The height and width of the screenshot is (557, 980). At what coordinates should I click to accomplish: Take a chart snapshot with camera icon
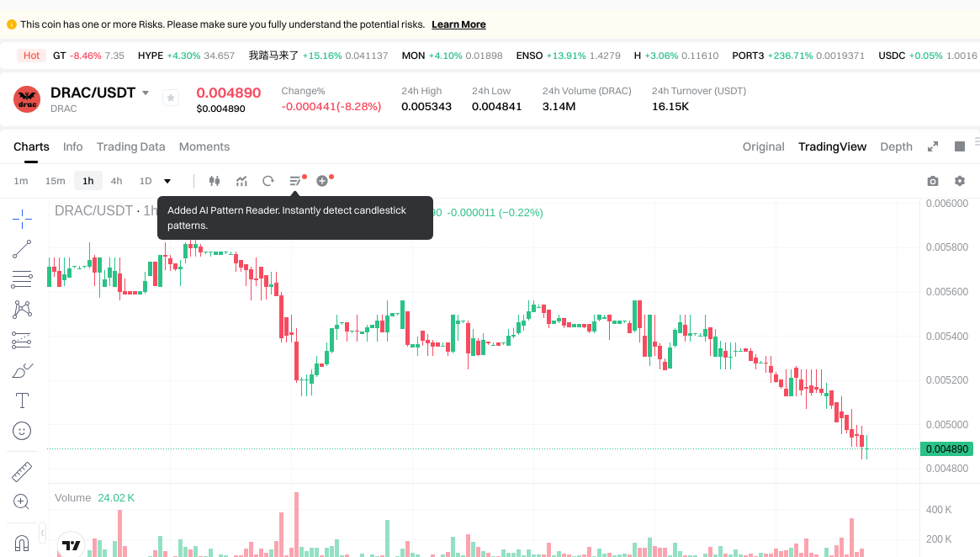(x=932, y=181)
